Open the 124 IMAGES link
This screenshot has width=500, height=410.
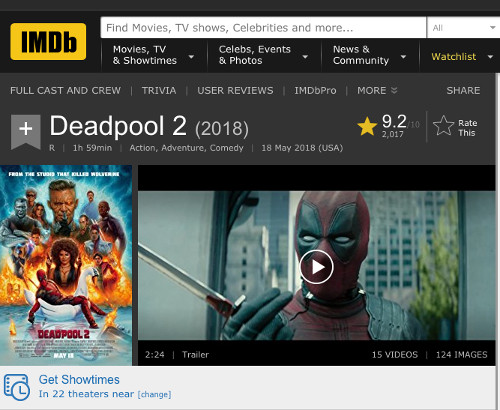point(462,355)
